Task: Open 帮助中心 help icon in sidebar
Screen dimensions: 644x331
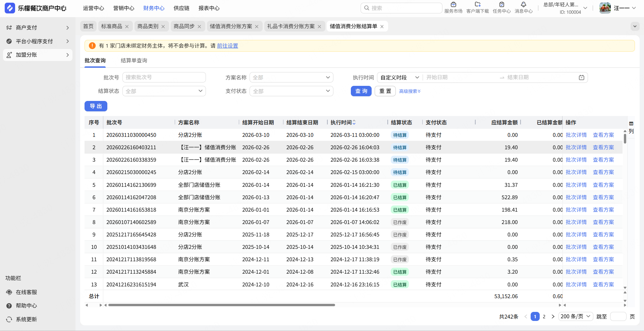Action: (x=9, y=306)
